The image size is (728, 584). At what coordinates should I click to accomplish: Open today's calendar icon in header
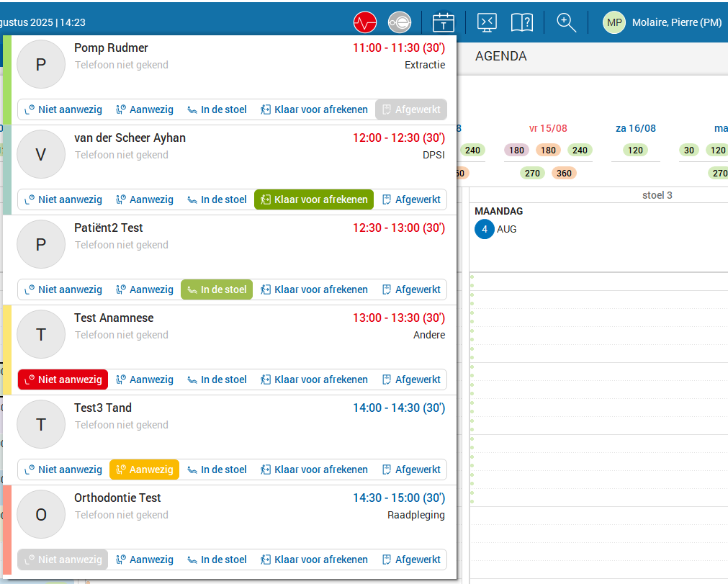(x=444, y=22)
